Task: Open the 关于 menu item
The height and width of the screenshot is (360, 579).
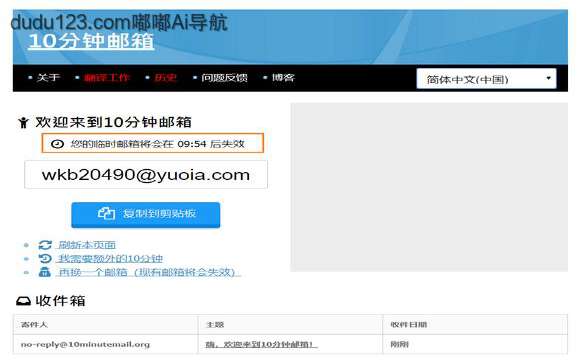Action: 48,78
